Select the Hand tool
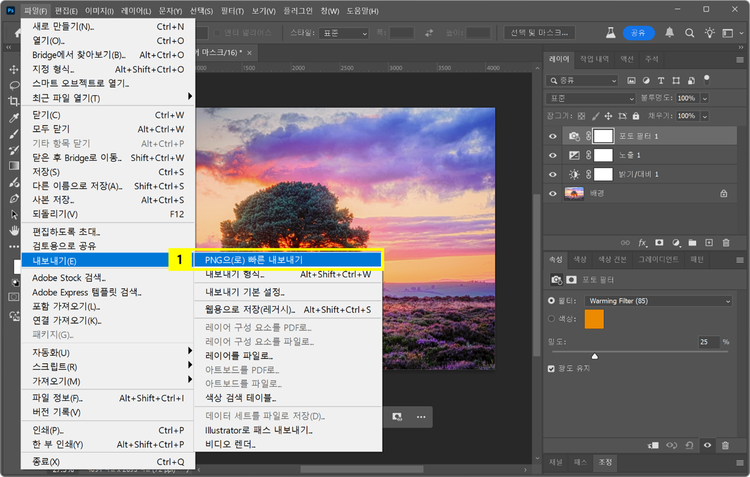Viewport: 750px width, 477px height. [x=13, y=229]
